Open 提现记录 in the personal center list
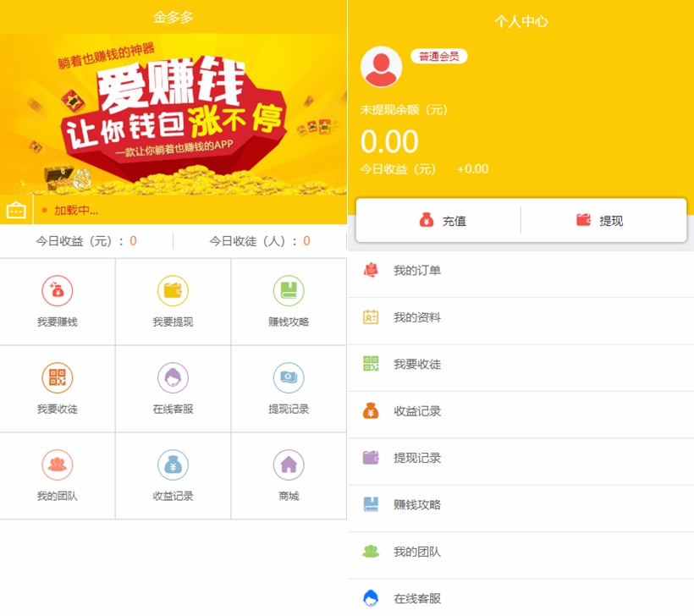The width and height of the screenshot is (694, 616). [521, 462]
